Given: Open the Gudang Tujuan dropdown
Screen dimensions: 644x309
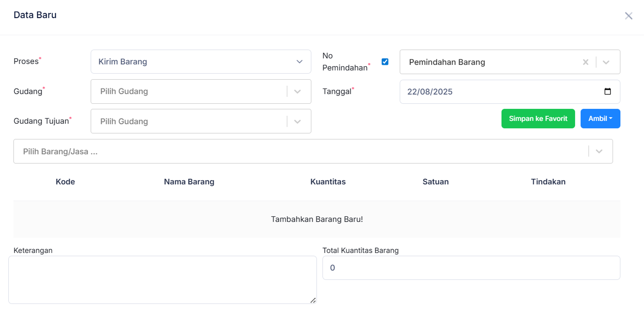Looking at the screenshot, I should [x=201, y=121].
